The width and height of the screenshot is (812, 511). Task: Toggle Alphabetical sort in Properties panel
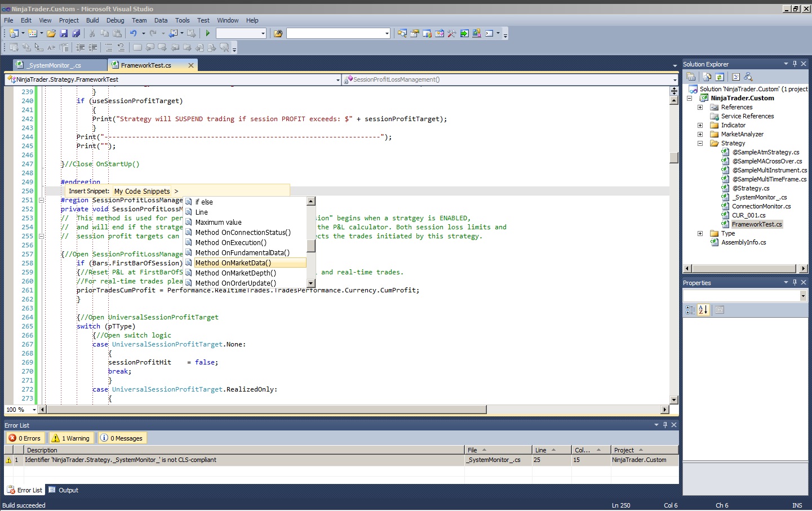tap(703, 309)
